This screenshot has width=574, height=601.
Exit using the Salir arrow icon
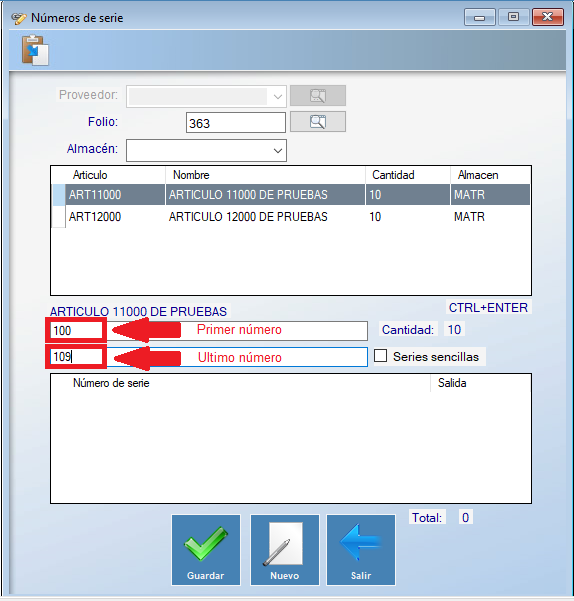tap(361, 550)
